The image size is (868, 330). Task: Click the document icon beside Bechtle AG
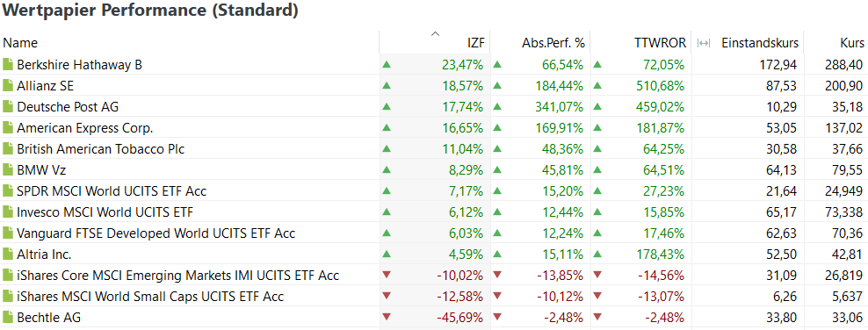(x=8, y=318)
